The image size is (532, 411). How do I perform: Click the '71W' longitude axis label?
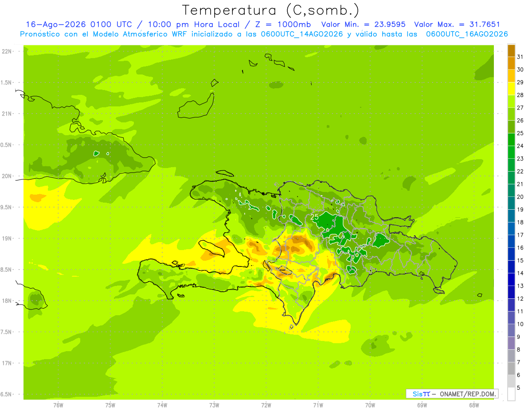click(318, 405)
